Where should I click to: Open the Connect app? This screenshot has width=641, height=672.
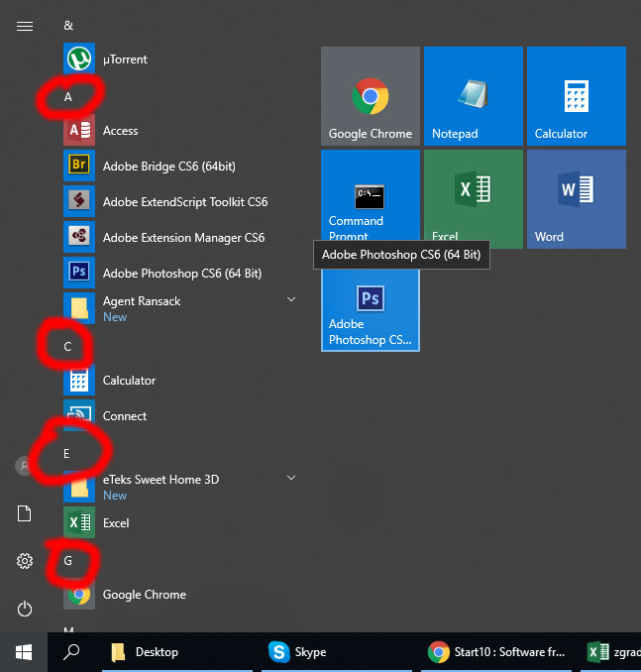click(180, 415)
